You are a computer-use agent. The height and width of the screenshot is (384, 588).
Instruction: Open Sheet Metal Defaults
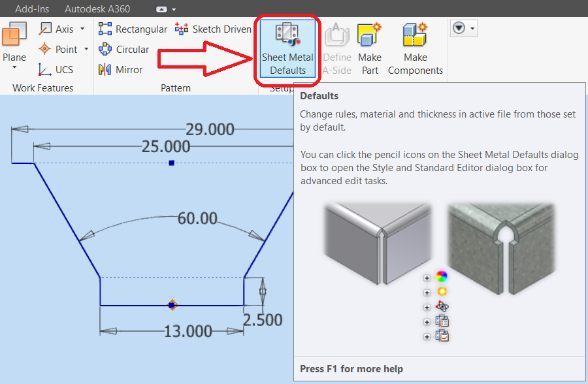click(287, 49)
